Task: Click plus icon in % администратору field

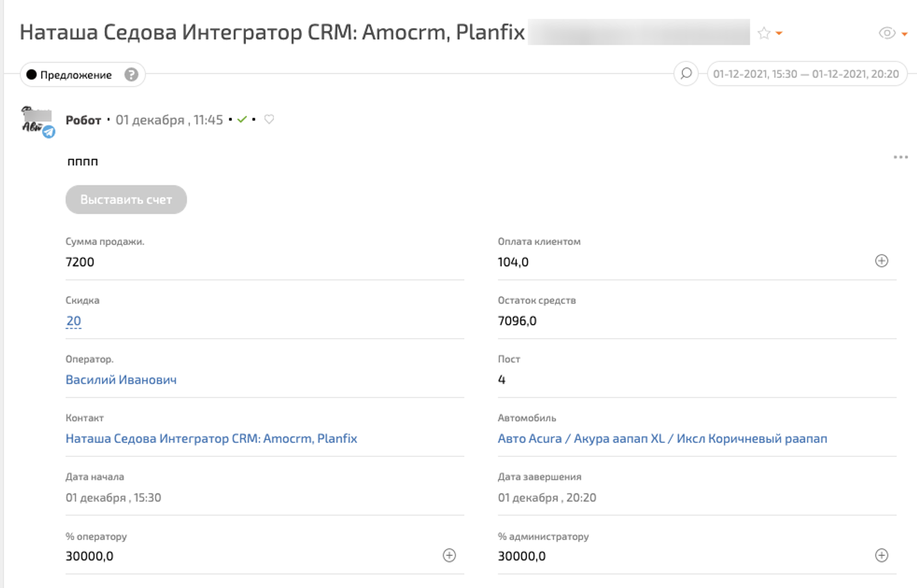Action: pos(881,555)
